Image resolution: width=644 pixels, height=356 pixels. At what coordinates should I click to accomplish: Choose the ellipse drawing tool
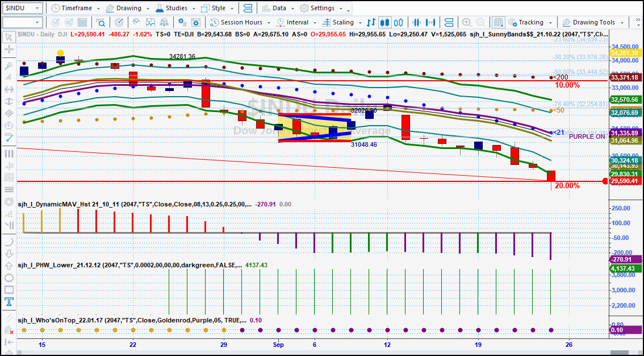[x=9, y=278]
